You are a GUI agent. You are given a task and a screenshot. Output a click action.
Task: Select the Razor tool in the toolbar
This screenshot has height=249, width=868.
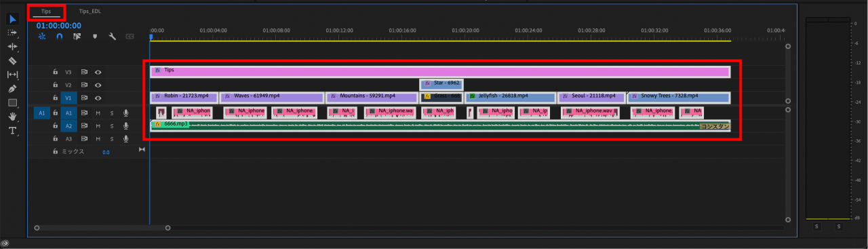[x=12, y=60]
